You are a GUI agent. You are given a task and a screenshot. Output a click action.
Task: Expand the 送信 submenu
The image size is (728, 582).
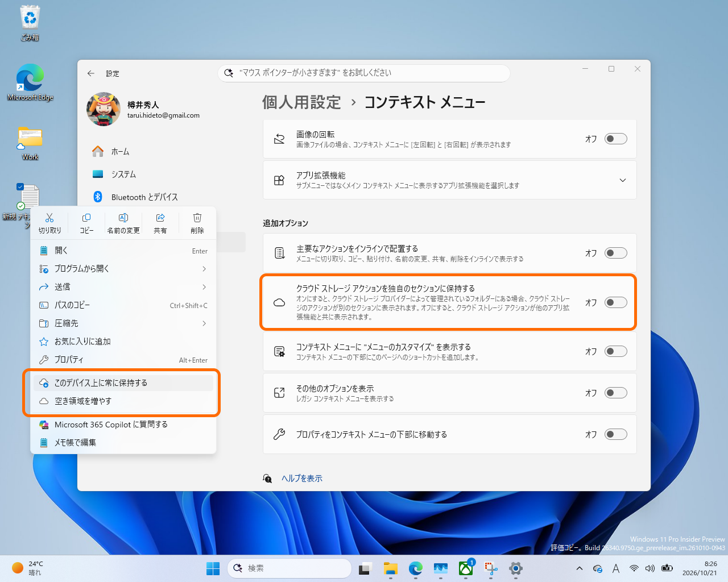[x=123, y=287]
